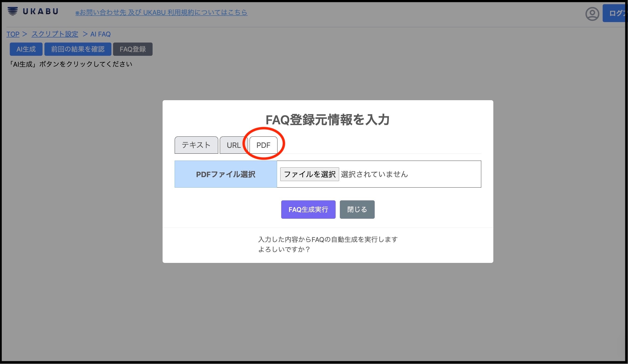Screen dimensions: 628x364
Task: Close dialog with 閉じる button
Action: tap(357, 209)
